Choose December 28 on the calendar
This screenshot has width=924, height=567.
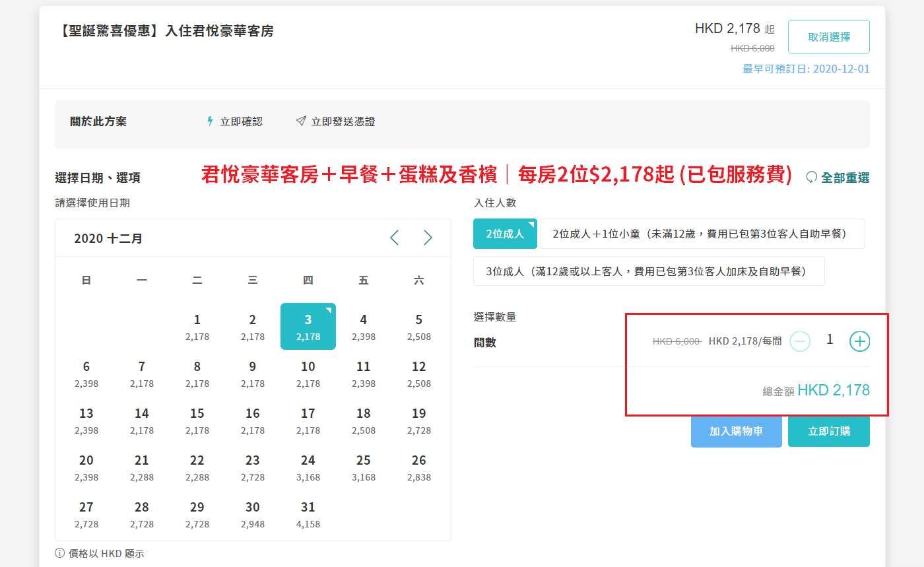click(x=142, y=514)
